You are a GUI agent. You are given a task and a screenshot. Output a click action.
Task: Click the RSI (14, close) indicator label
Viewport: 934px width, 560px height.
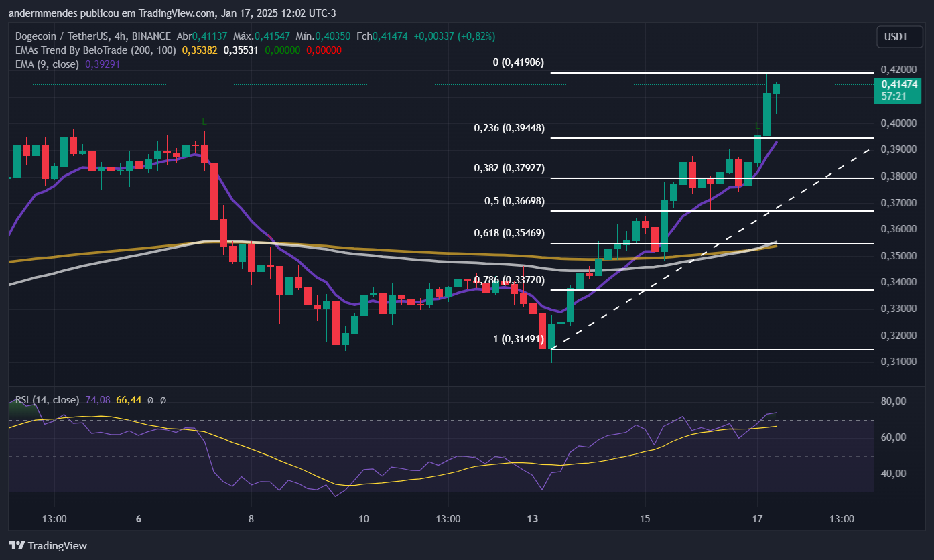click(x=47, y=400)
